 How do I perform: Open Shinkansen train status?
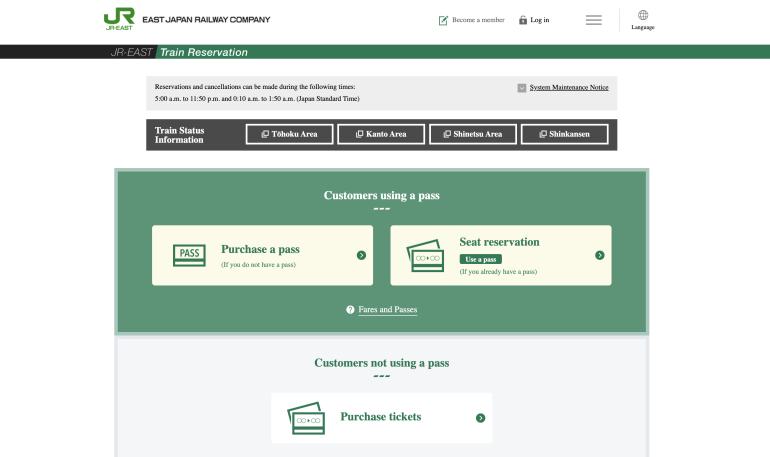click(563, 134)
